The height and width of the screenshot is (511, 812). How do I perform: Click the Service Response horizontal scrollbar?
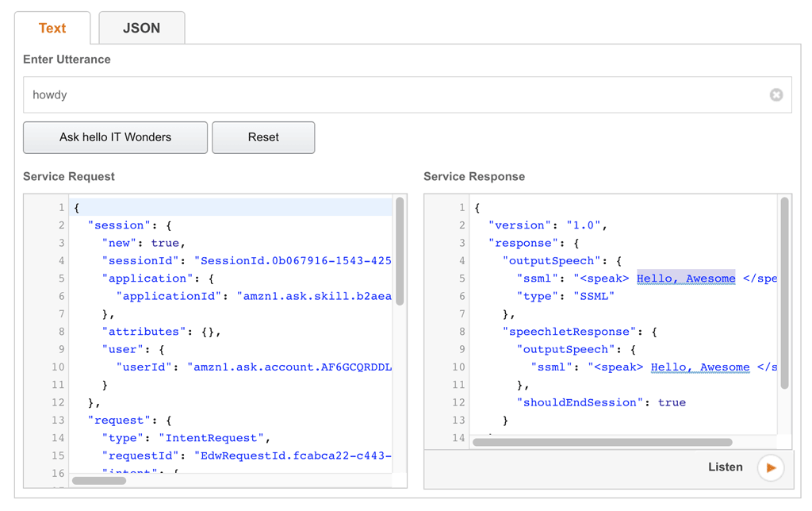[x=602, y=442]
